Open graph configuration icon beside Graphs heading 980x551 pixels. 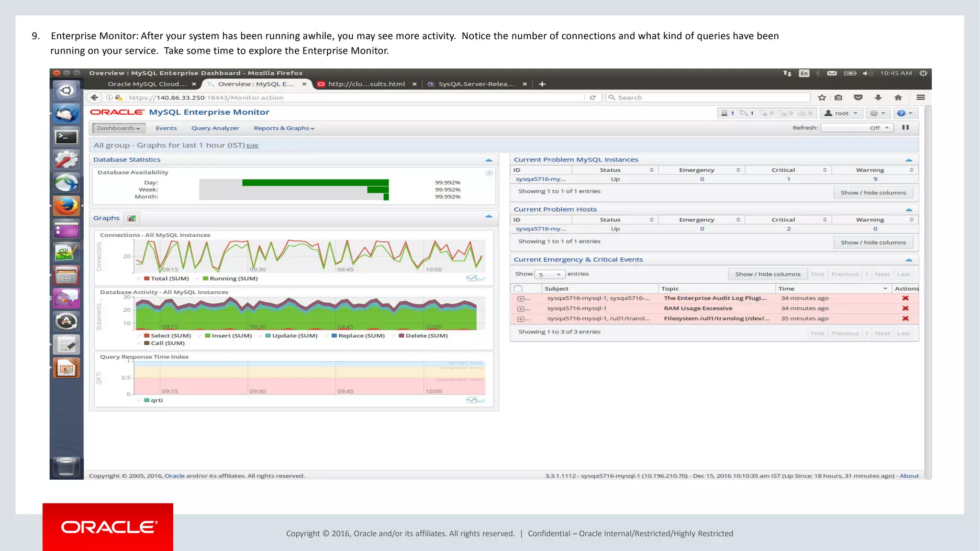click(132, 219)
